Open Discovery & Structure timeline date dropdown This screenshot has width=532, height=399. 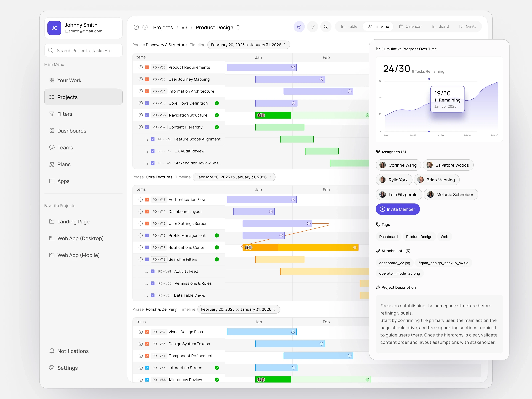248,45
